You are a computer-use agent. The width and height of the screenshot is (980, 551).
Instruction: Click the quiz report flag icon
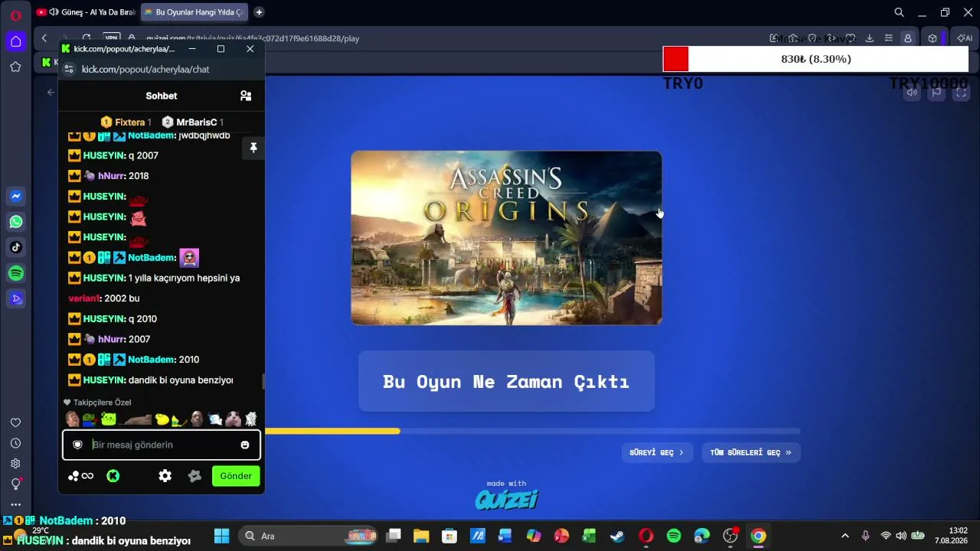coord(936,93)
